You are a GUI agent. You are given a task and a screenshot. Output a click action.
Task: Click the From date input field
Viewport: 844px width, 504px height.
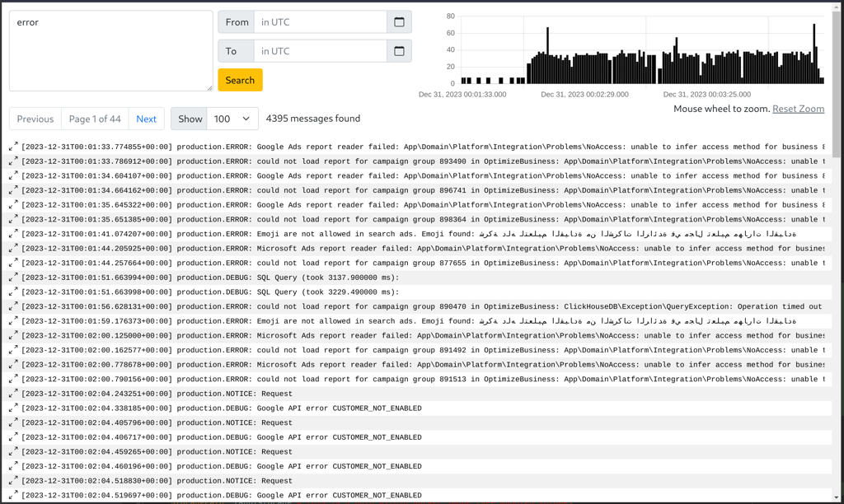320,22
